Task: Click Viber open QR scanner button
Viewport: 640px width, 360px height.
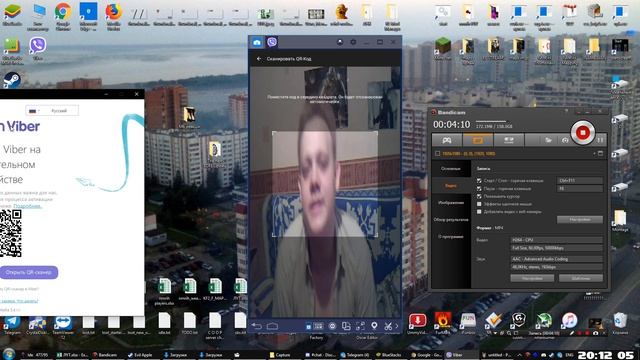Action: pos(29,272)
